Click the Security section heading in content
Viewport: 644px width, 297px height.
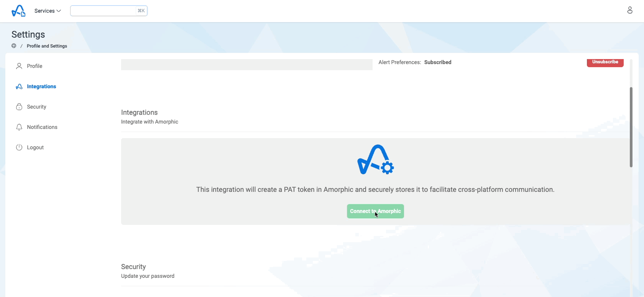click(133, 267)
